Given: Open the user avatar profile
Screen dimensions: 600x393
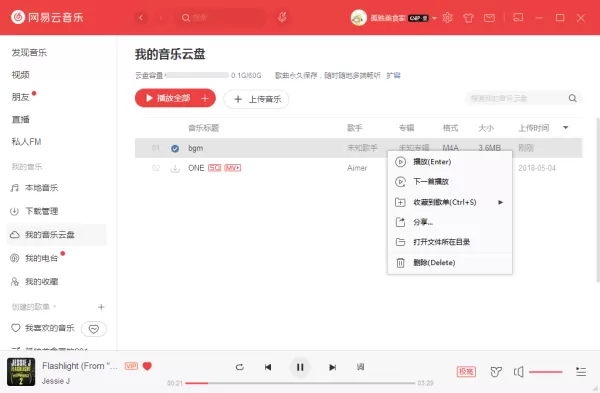Looking at the screenshot, I should [359, 18].
